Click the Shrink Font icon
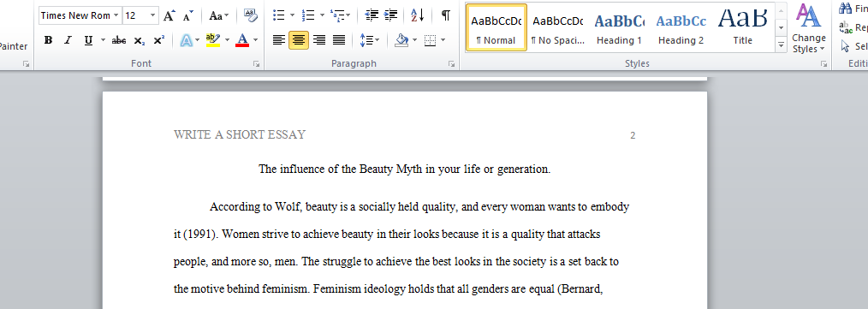868x309 pixels. point(188,15)
